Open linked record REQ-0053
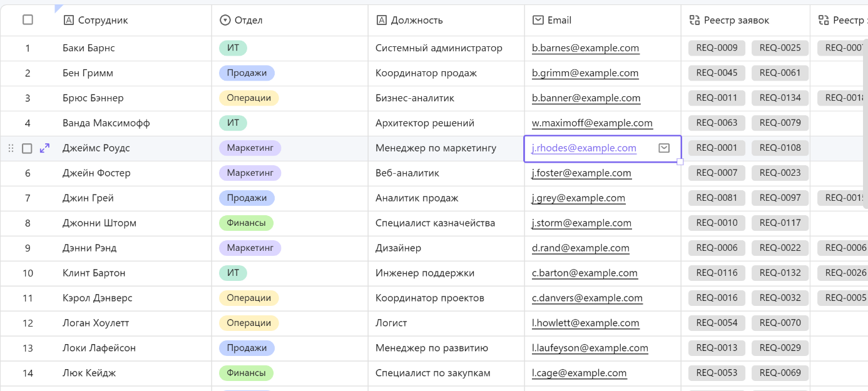Image resolution: width=868 pixels, height=391 pixels. click(717, 373)
